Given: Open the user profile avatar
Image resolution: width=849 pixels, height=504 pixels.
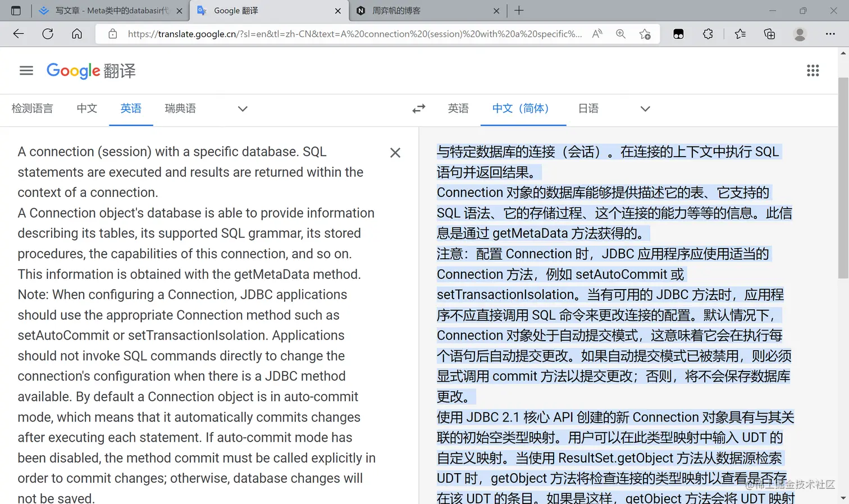Looking at the screenshot, I should point(800,34).
